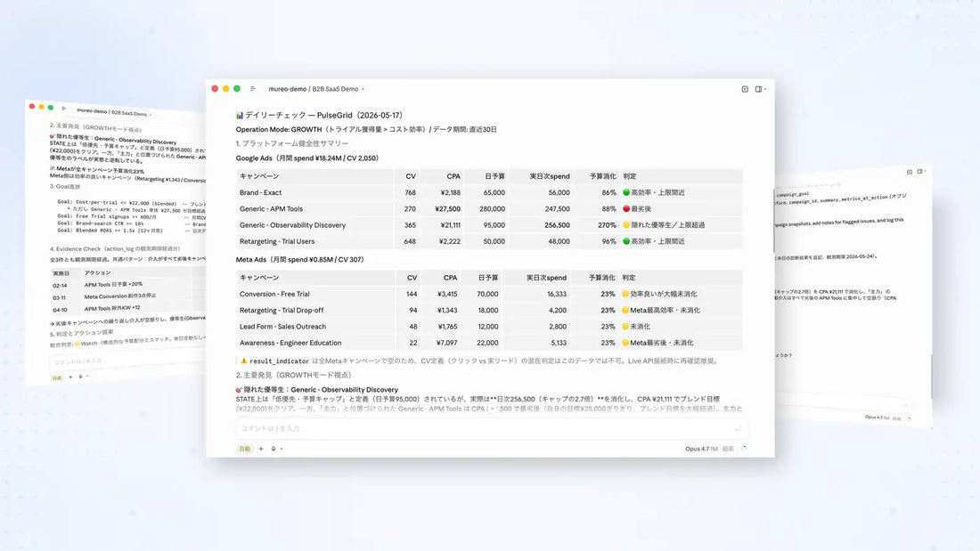The image size is (980, 551).
Task: Click yellow dot for Lead Form - Sales Outreach
Action: click(x=625, y=326)
